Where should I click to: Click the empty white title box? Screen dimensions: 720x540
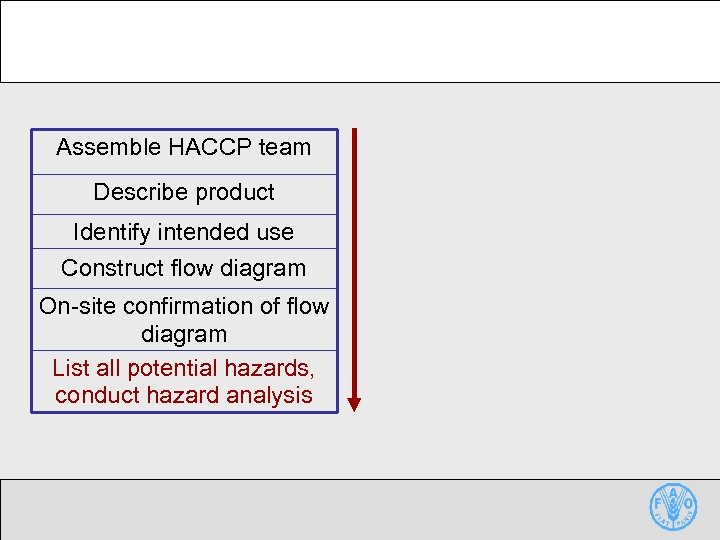click(360, 41)
